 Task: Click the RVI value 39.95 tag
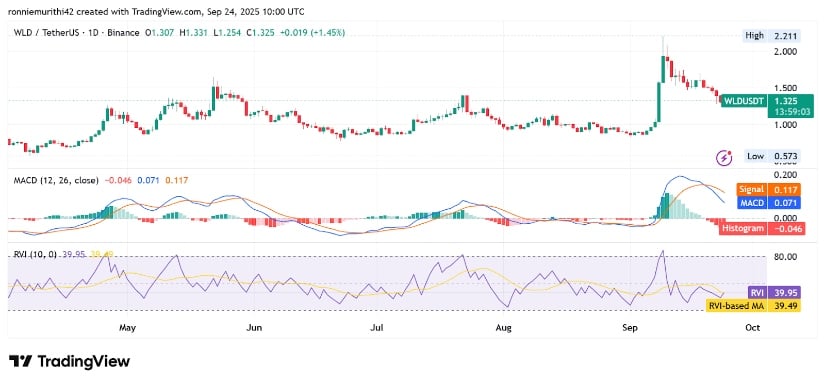(784, 292)
